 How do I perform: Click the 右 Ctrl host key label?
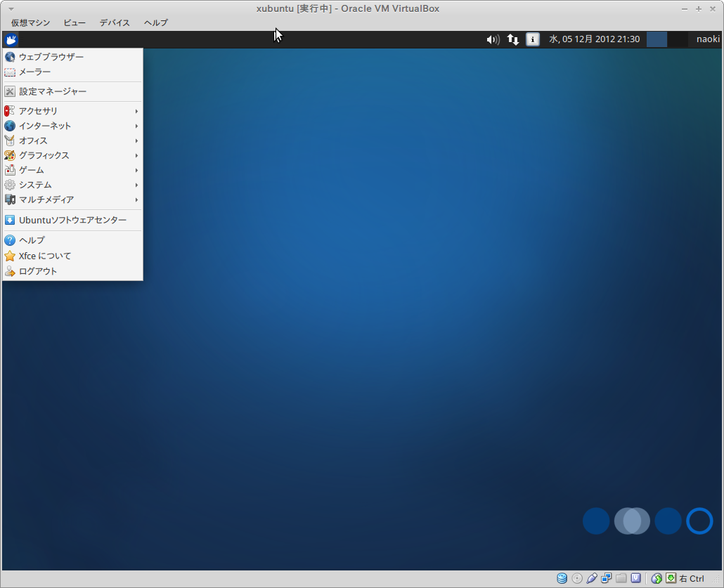(x=692, y=579)
